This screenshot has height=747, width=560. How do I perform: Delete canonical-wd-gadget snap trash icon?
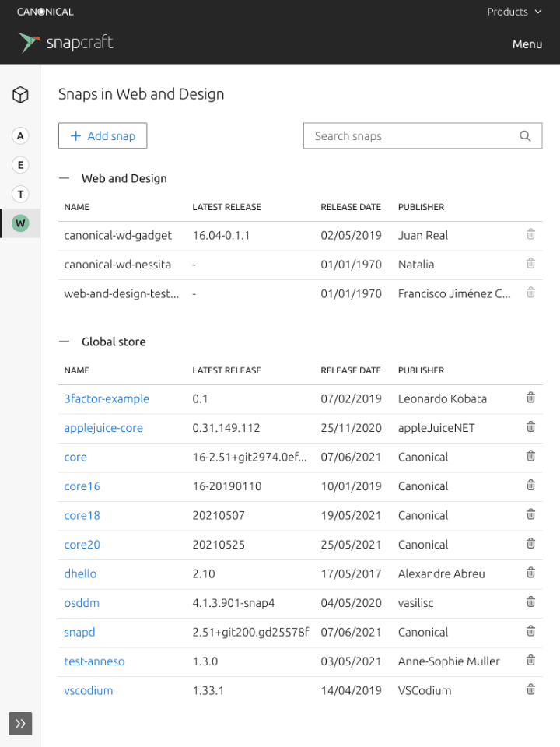click(530, 234)
